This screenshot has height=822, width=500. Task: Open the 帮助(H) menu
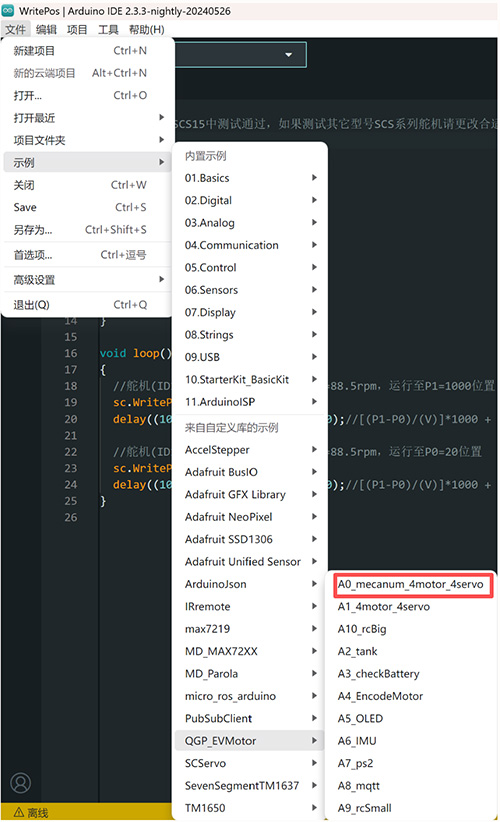146,29
